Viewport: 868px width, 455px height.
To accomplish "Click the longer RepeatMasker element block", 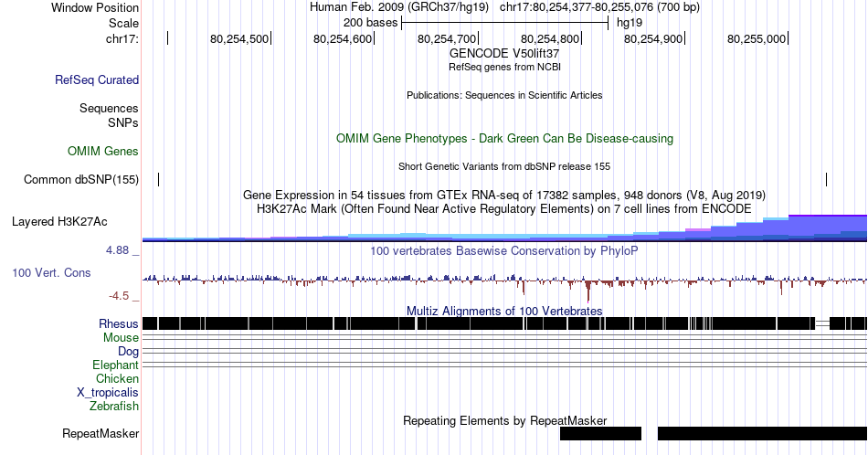I will pos(762,433).
